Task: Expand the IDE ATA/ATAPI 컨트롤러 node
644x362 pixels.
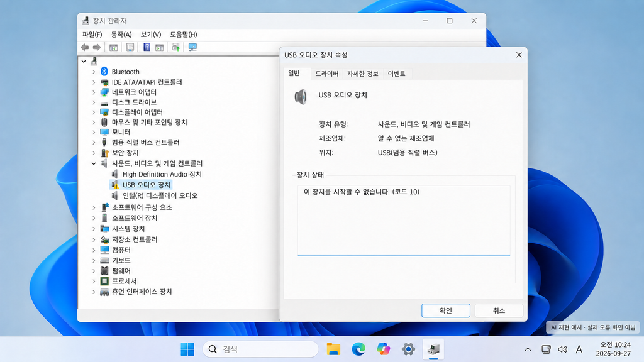Action: 94,82
